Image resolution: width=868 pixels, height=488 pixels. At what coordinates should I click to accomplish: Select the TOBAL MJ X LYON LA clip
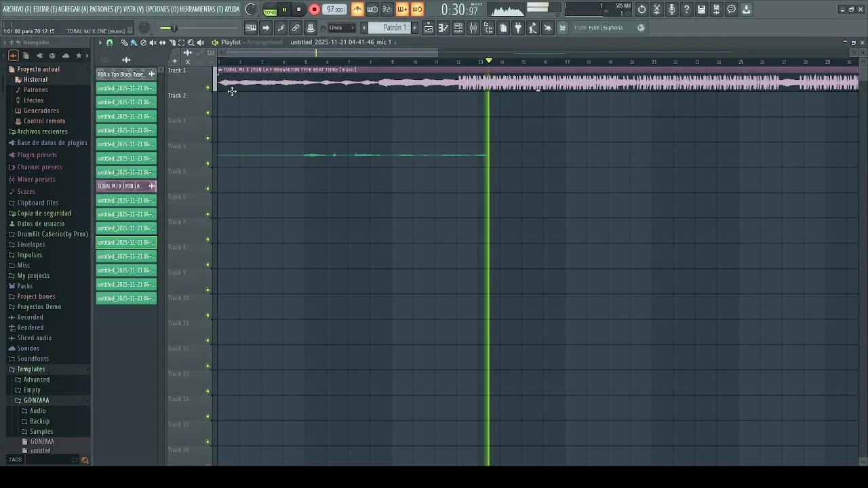coord(126,186)
